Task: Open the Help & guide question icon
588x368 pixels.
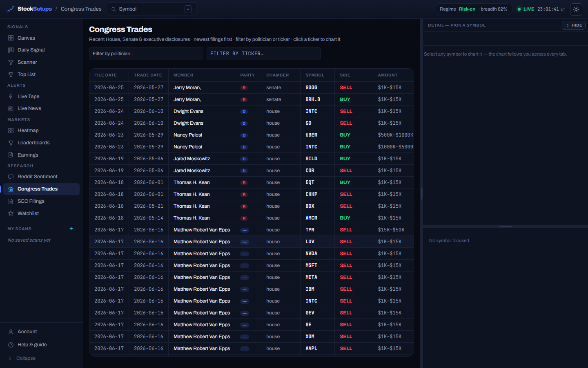Action: coord(11,345)
